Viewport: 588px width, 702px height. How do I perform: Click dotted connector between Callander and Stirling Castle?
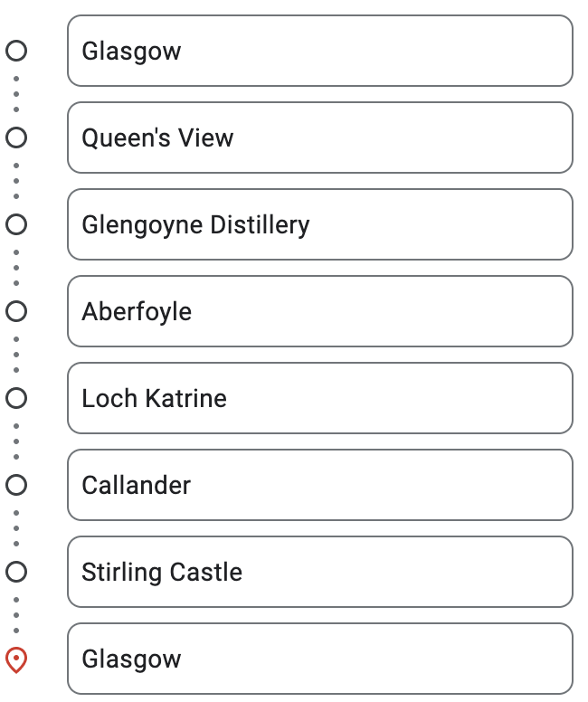click(16, 528)
